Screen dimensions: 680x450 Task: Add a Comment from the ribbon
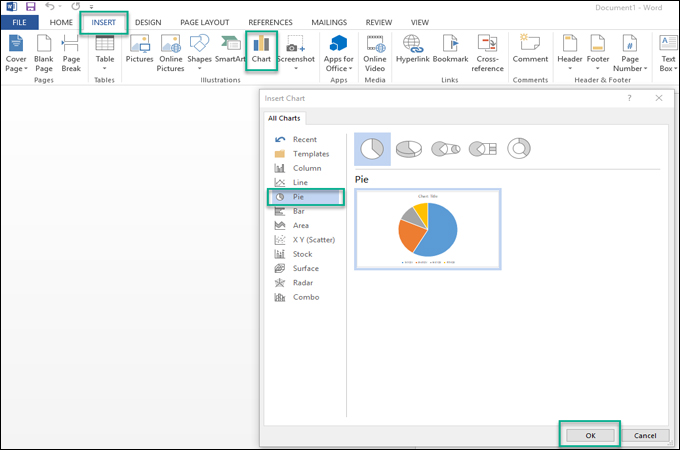click(530, 49)
